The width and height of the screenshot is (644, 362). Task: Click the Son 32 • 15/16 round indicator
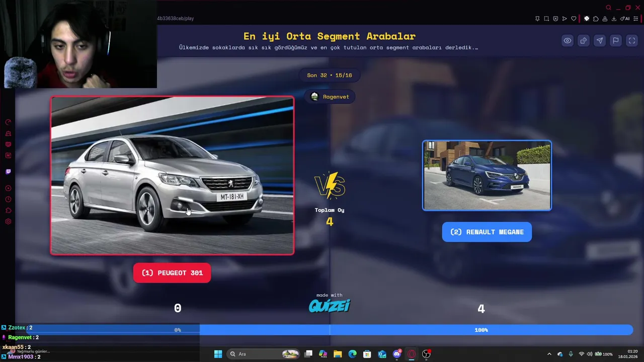[x=330, y=75]
